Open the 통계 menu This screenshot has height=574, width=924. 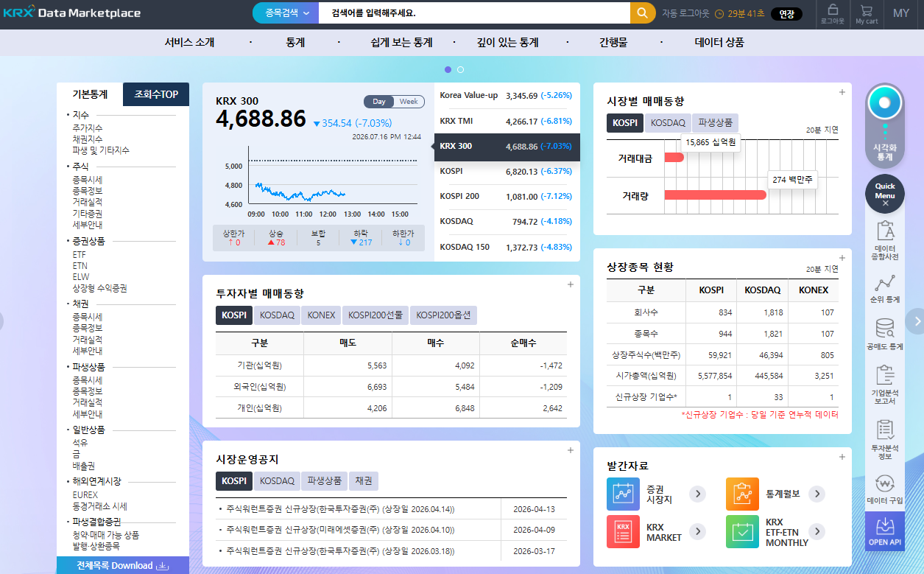click(x=295, y=42)
